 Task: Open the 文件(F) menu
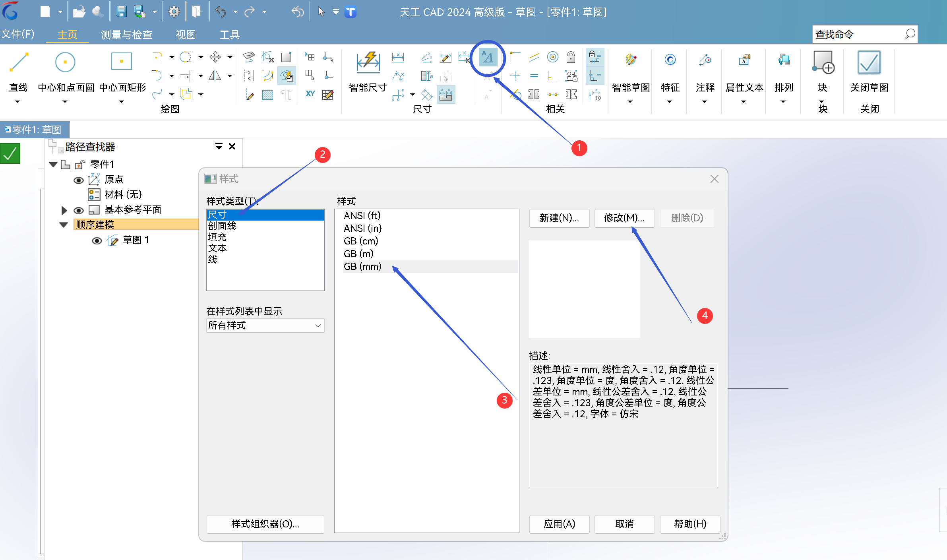point(17,34)
